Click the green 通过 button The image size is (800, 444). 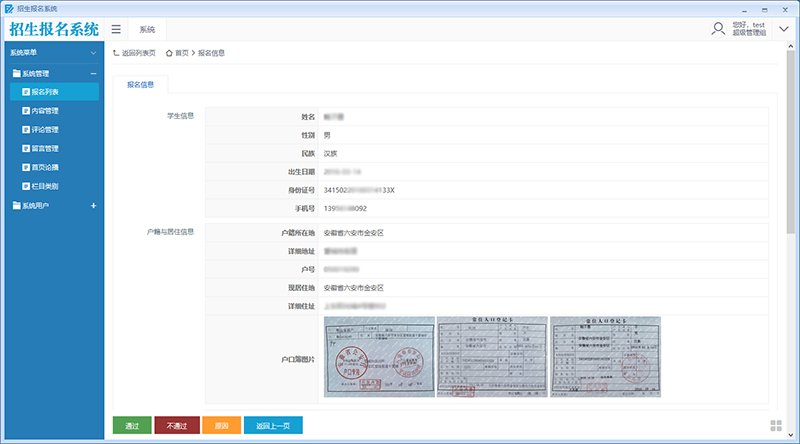132,426
